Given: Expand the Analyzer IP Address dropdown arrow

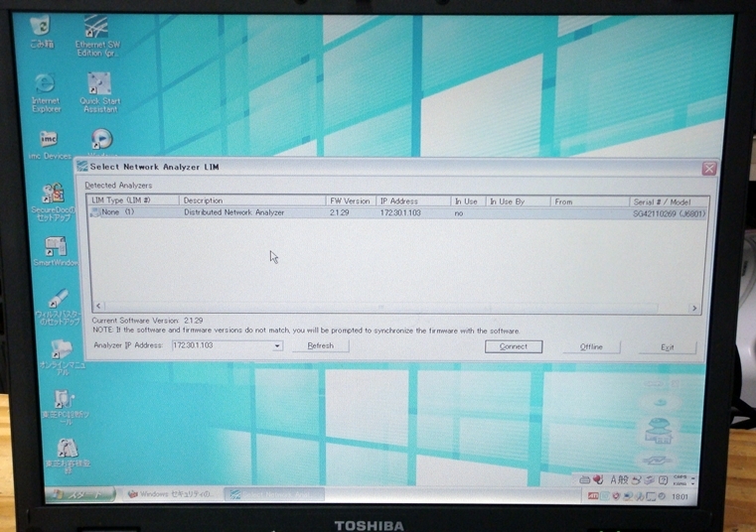Looking at the screenshot, I should [277, 345].
